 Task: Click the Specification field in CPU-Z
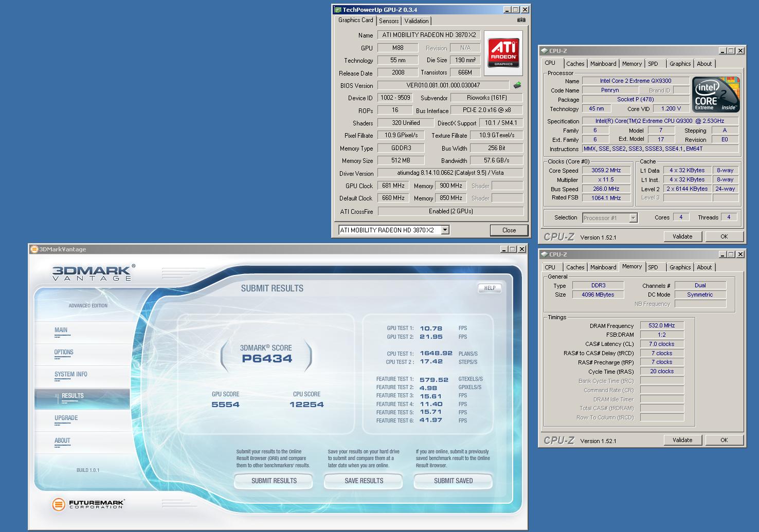660,121
